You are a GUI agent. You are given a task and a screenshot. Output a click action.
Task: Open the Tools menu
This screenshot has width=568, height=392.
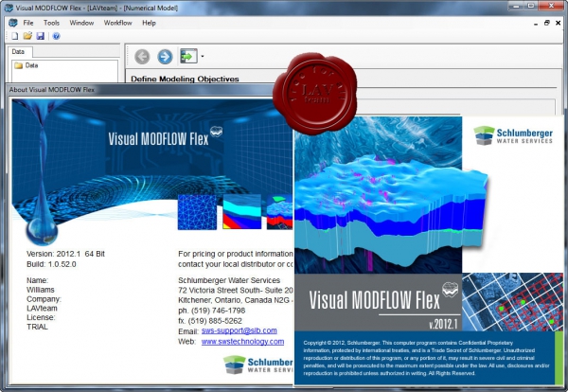pyautogui.click(x=51, y=23)
